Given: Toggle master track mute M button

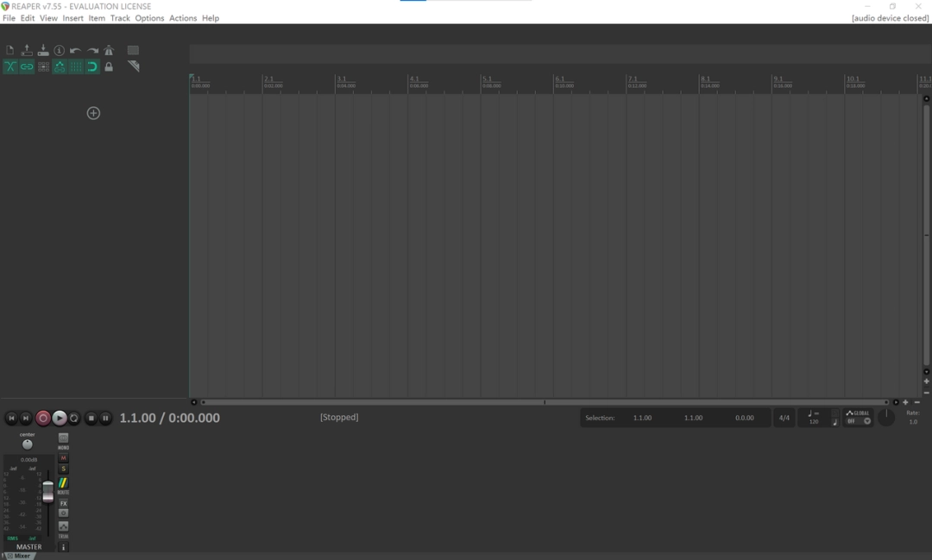Looking at the screenshot, I should pos(63,458).
